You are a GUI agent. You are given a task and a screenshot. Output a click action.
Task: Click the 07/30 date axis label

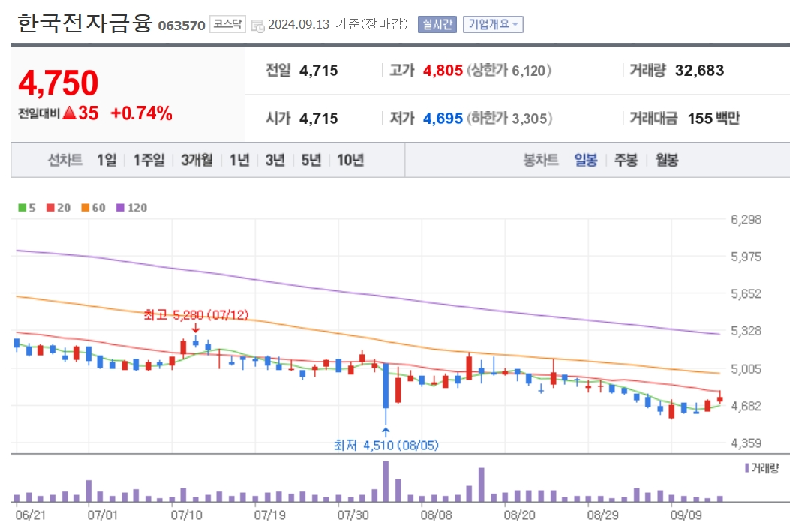353,515
